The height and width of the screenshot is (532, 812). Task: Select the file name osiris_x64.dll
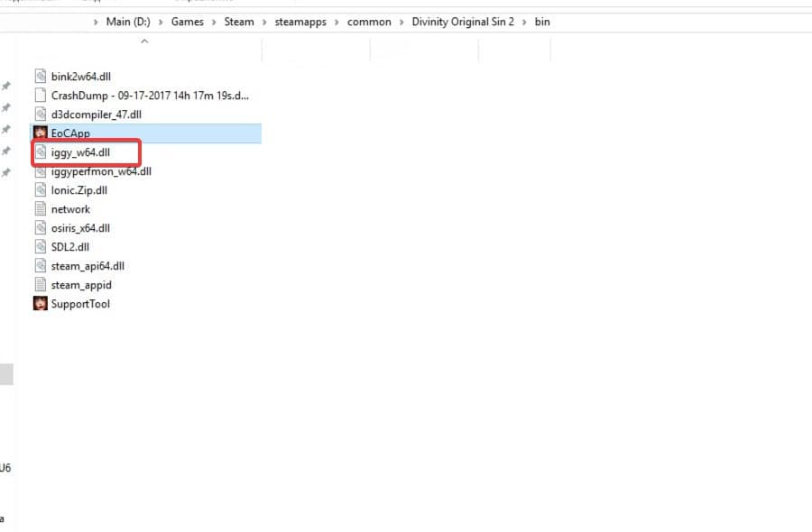(80, 228)
